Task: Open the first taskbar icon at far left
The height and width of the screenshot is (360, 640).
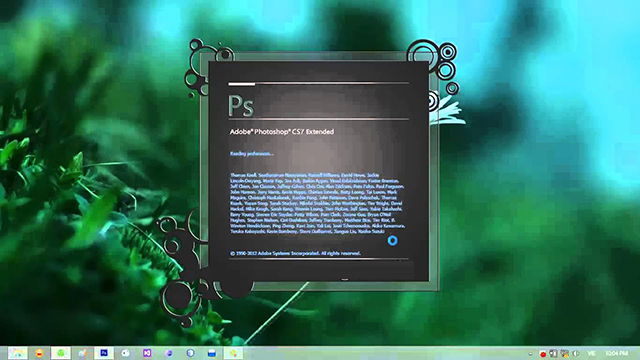Action: tap(18, 353)
